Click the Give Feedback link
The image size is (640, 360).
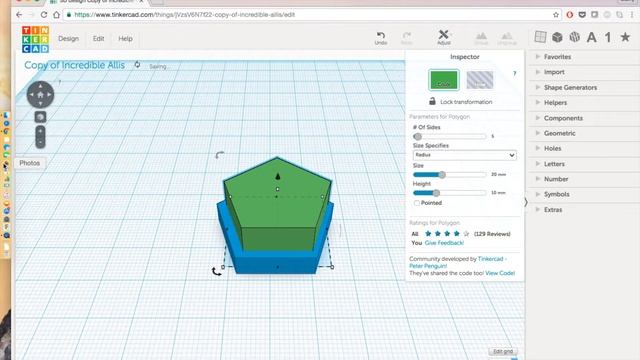coord(444,243)
